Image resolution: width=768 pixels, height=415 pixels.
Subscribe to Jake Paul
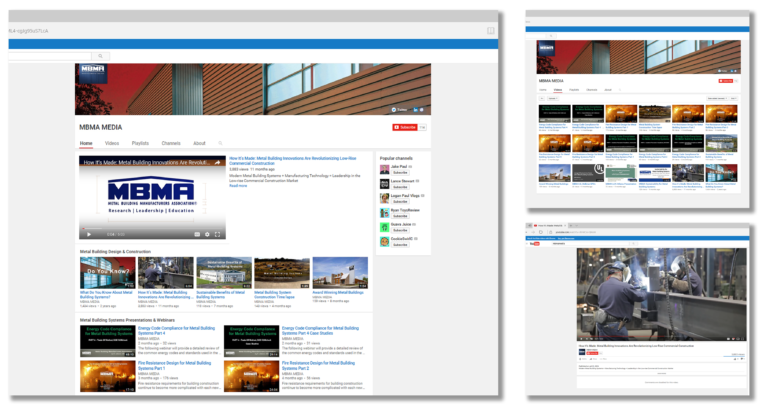(x=400, y=172)
